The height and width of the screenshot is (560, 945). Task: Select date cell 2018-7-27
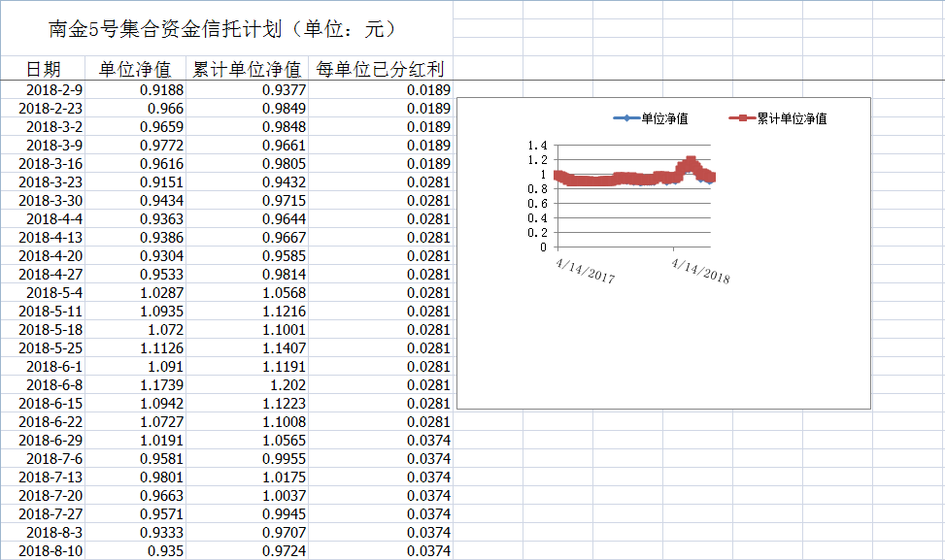[43, 513]
